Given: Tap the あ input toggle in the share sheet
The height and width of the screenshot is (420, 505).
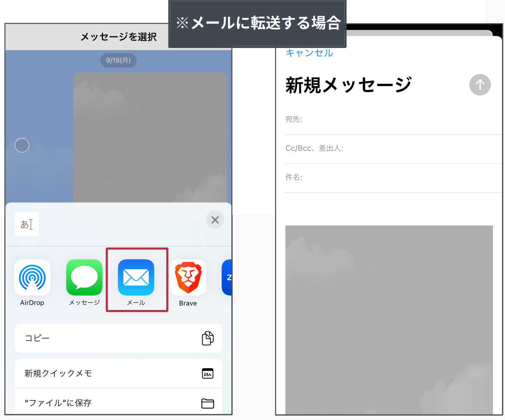Looking at the screenshot, I should tap(27, 224).
